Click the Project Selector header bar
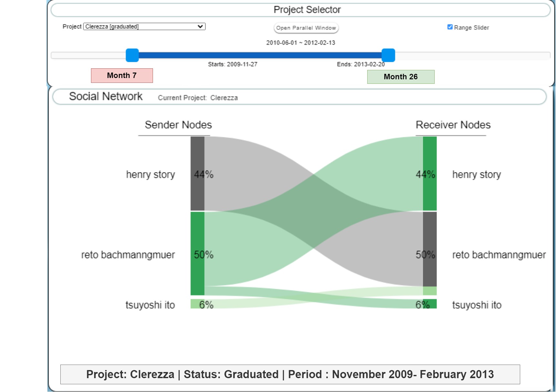 pyautogui.click(x=300, y=10)
